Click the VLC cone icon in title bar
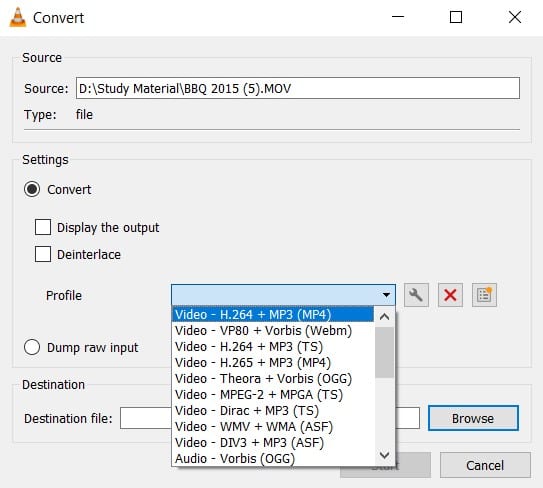Image resolution: width=543 pixels, height=488 pixels. (18, 17)
